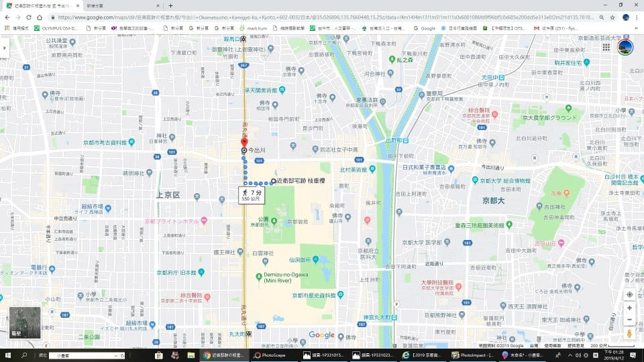This screenshot has width=644, height=362.
Task: Expand the collapsed side panel arrow
Action: (x=5, y=48)
